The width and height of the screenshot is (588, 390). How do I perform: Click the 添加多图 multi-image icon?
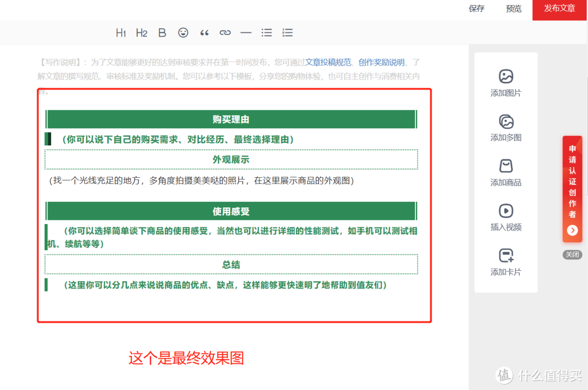click(506, 121)
